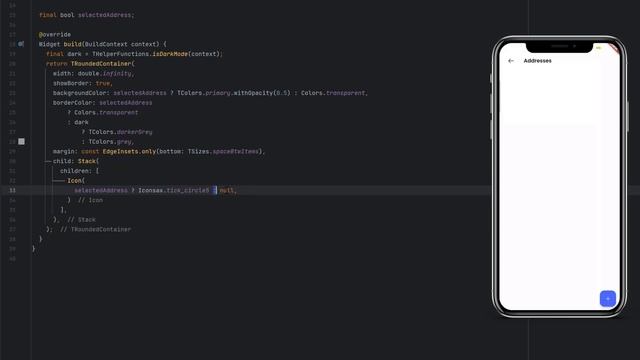
Task: Tap the blue plus floating button
Action: pos(607,298)
